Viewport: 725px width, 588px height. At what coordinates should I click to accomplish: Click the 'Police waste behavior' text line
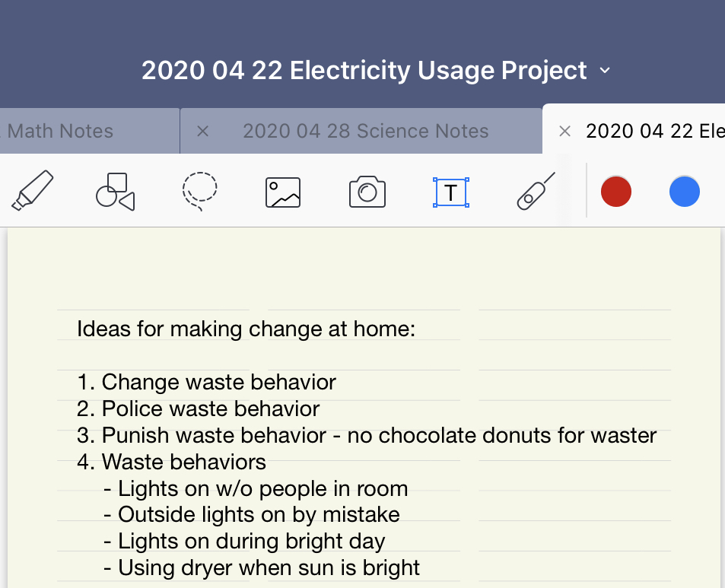(x=211, y=408)
